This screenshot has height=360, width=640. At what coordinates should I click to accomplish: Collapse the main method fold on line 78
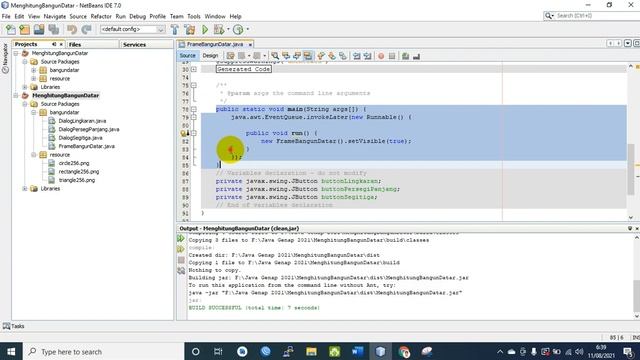[x=193, y=109]
